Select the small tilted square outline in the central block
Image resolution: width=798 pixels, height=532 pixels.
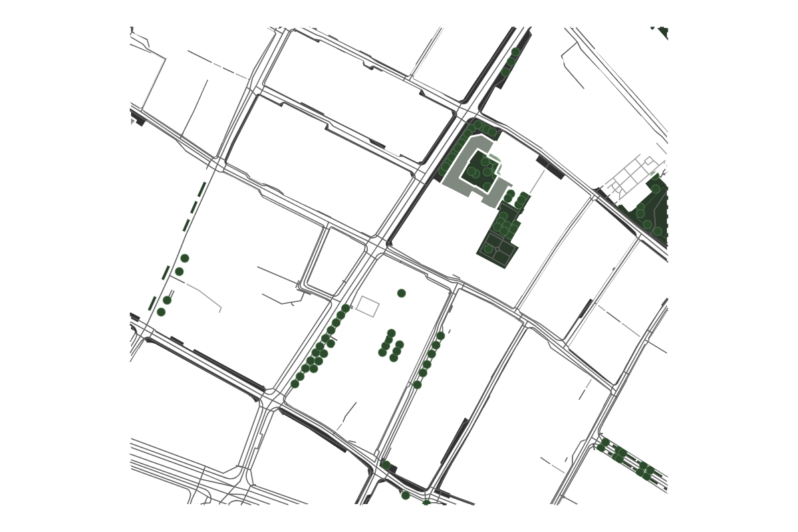tap(368, 307)
